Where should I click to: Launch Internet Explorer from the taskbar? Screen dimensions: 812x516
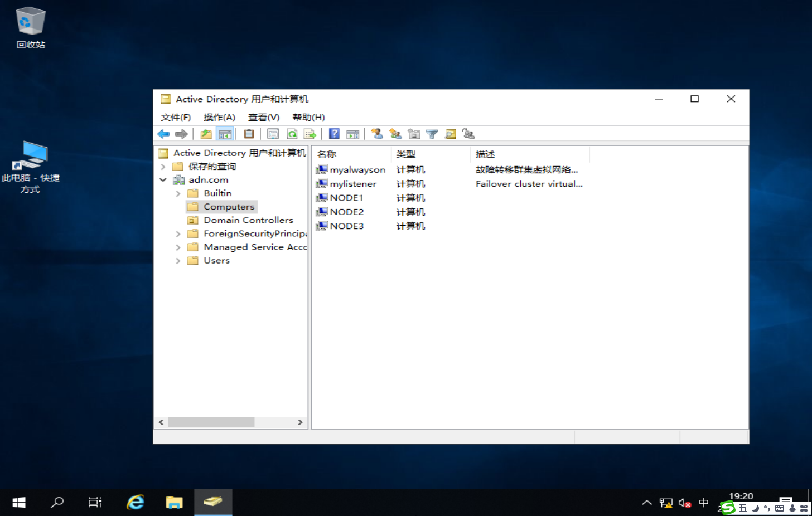[x=136, y=503]
